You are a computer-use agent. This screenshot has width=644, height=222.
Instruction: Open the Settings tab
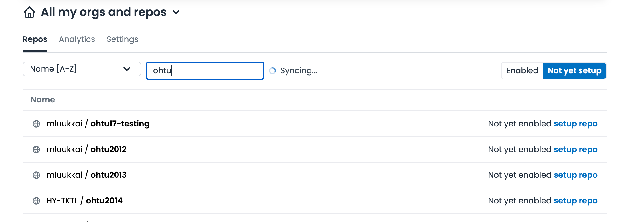click(x=122, y=39)
